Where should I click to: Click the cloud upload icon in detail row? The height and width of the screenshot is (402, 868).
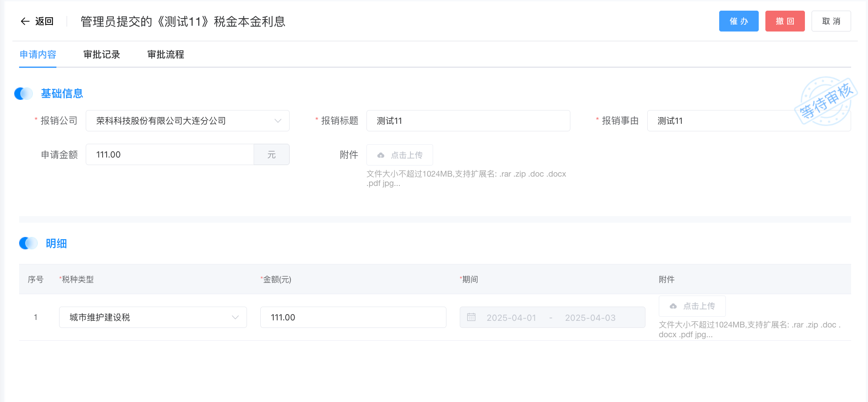[673, 306]
